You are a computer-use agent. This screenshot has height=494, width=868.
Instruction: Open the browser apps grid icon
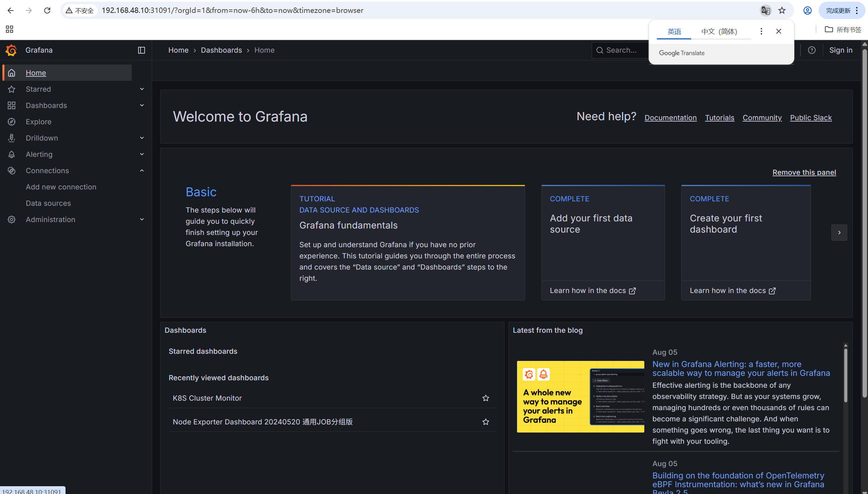[x=10, y=29]
